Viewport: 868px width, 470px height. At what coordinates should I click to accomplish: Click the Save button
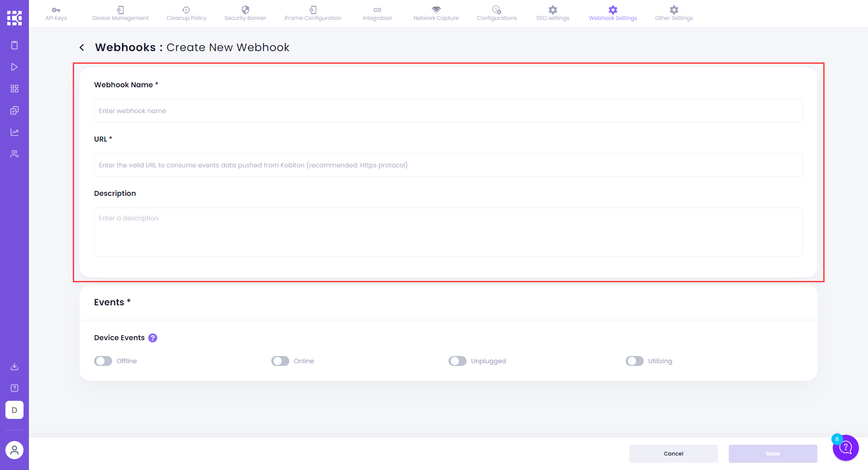pos(773,454)
